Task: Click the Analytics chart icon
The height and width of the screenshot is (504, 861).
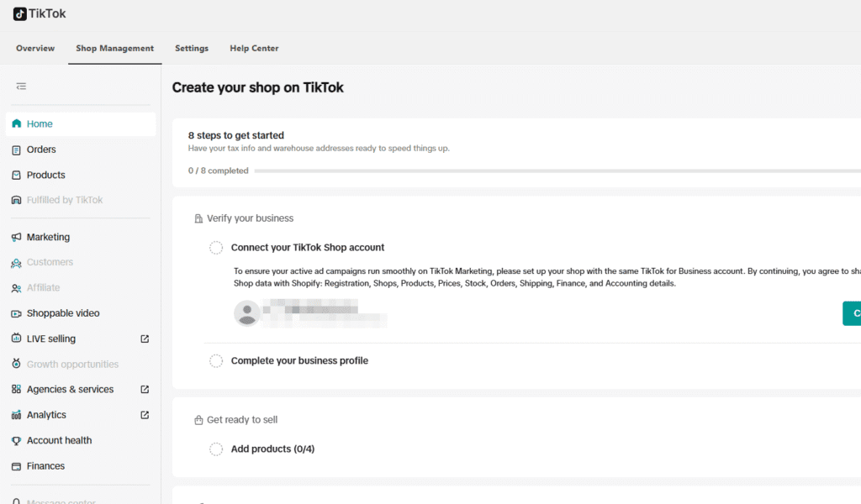Action: [17, 415]
